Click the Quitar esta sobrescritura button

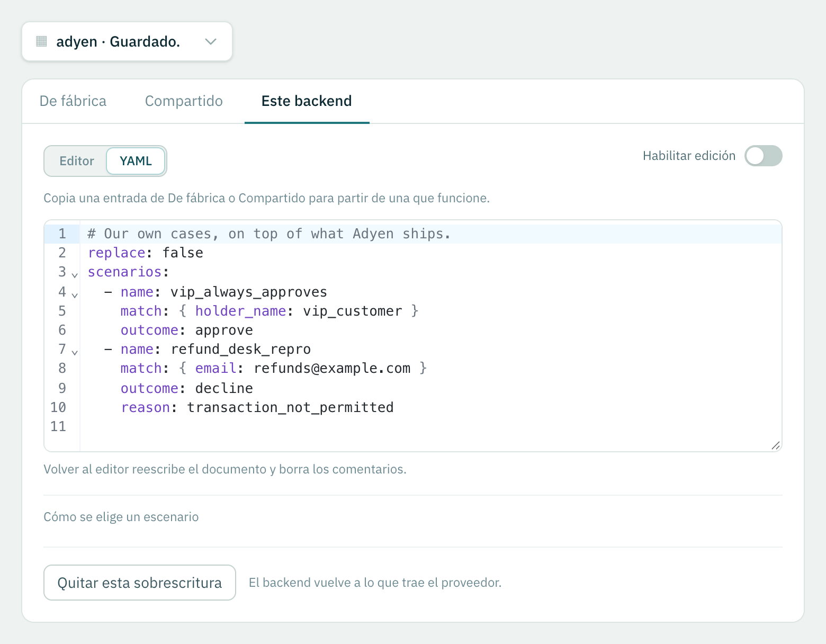pyautogui.click(x=140, y=583)
